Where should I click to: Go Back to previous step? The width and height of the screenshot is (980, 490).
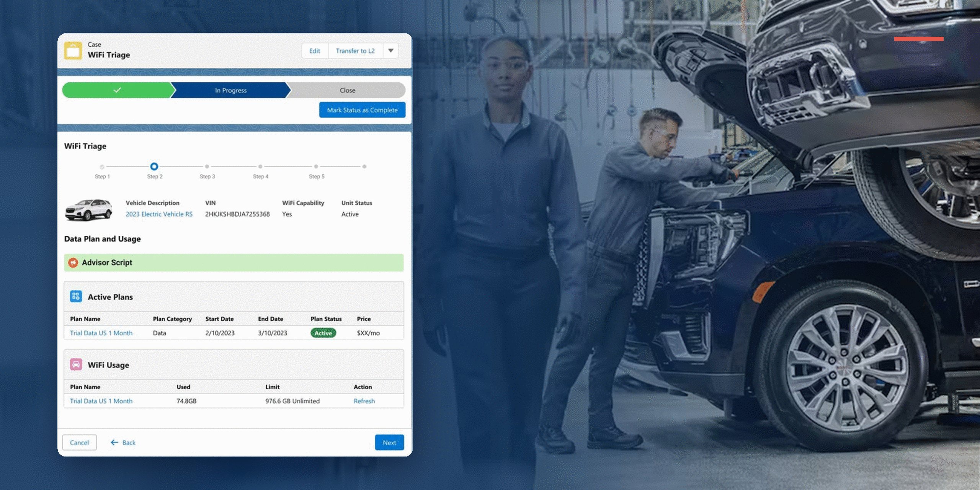coord(123,443)
